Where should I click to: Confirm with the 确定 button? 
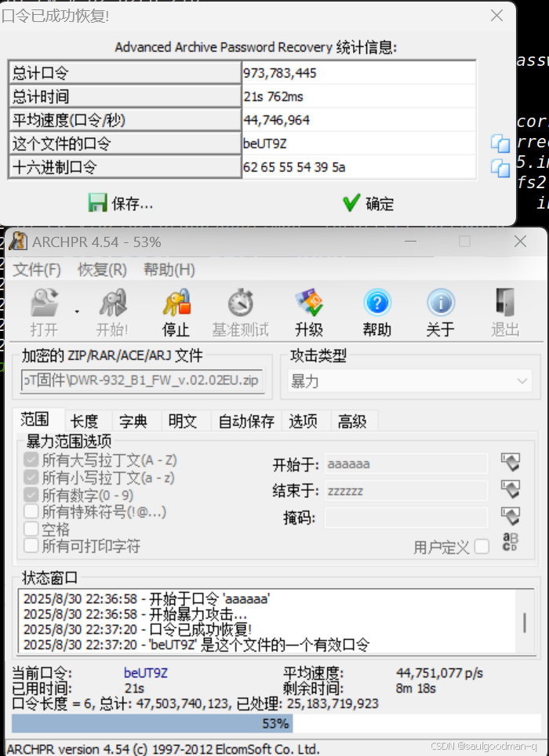[369, 203]
